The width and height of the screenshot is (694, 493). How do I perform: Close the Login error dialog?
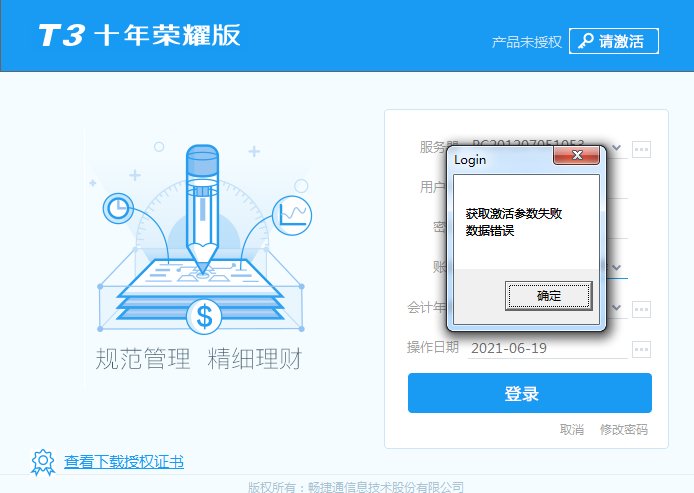(x=576, y=155)
